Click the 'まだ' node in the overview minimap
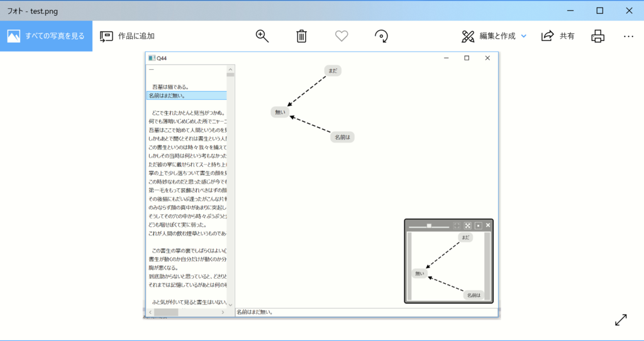This screenshot has height=341, width=644. (465, 237)
